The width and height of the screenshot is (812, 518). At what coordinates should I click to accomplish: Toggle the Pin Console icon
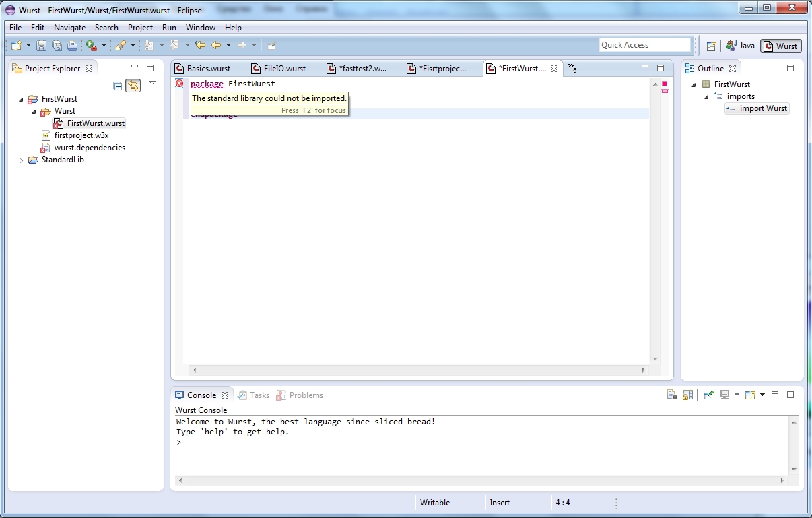[x=708, y=395]
